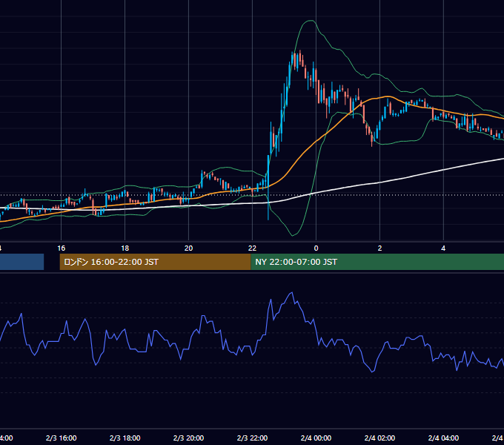Click the NY 22:00-07:00 JST session bar
504x445 pixels.
[377, 262]
